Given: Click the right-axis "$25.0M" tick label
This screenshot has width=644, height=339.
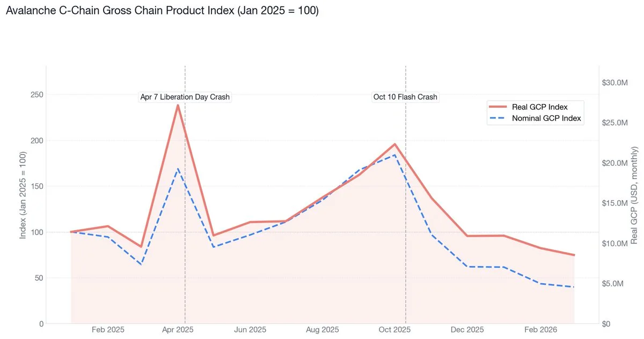Looking at the screenshot, I should (614, 123).
